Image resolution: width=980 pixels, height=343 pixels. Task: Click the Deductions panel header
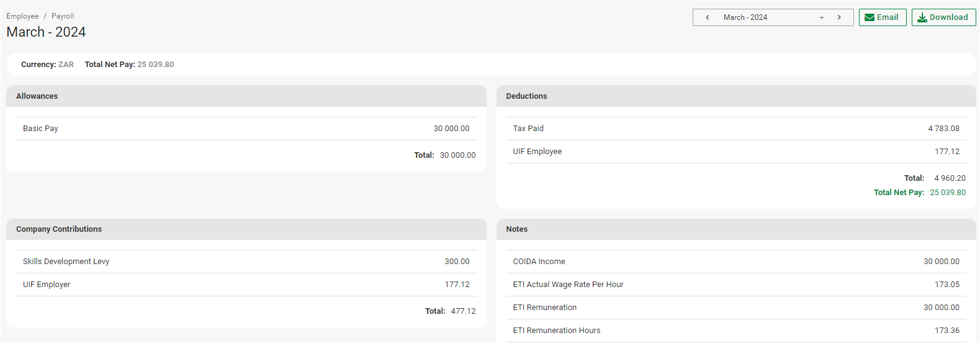pyautogui.click(x=735, y=96)
